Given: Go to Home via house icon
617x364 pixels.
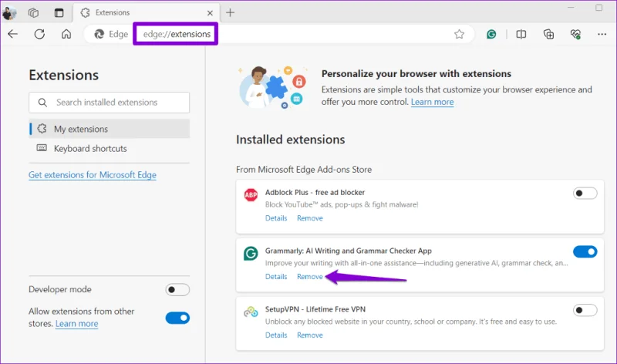Looking at the screenshot, I should coord(66,34).
